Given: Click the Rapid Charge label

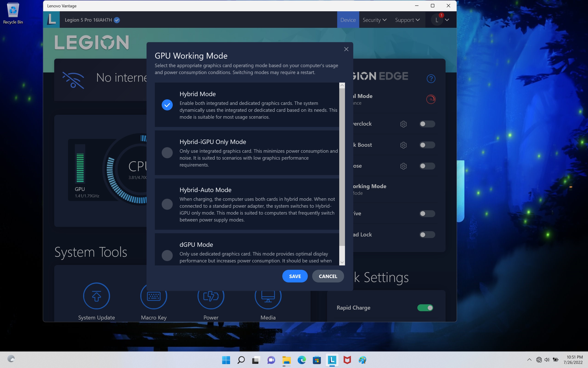Looking at the screenshot, I should 353,308.
